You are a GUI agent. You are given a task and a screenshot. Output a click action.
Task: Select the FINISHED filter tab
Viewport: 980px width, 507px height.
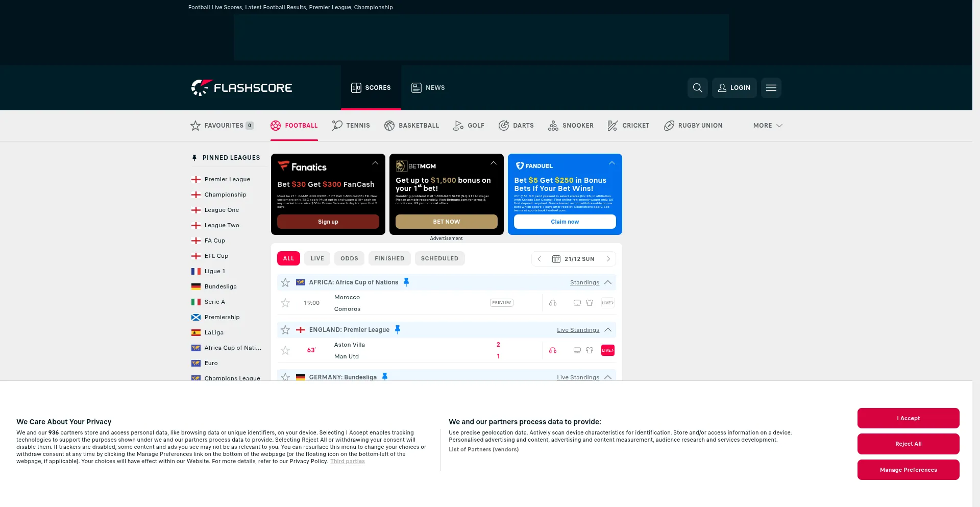[389, 258]
